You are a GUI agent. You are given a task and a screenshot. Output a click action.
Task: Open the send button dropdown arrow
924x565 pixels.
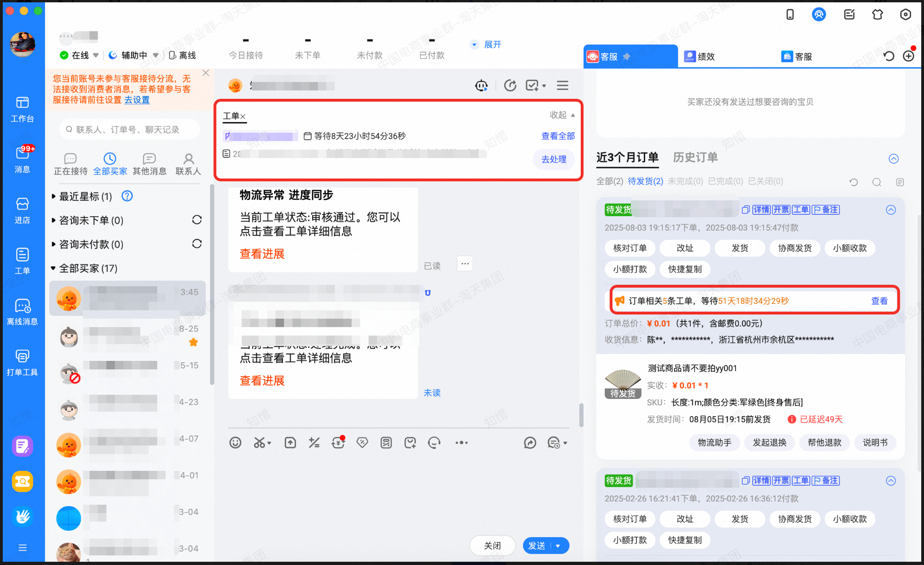(558, 546)
